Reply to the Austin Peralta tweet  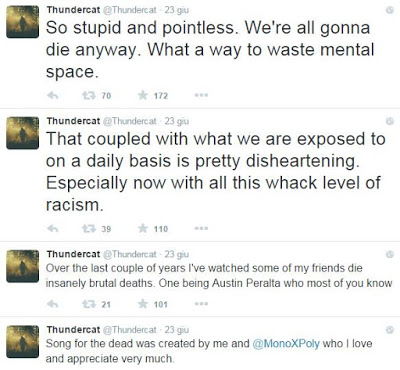(53, 304)
